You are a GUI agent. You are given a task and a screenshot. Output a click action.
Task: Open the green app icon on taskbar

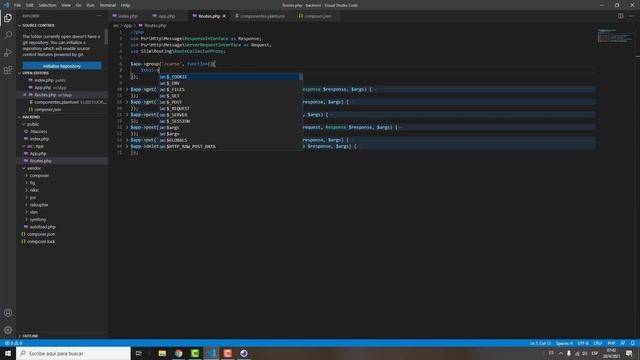pos(195,353)
